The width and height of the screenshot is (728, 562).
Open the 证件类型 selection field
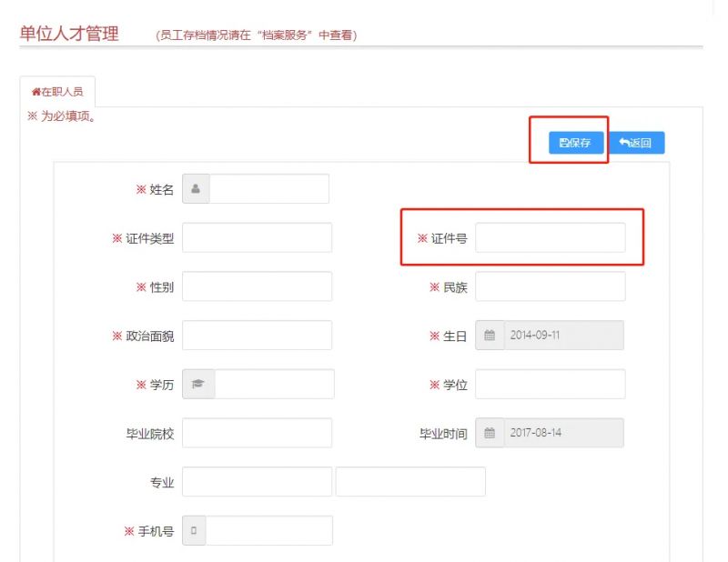257,237
